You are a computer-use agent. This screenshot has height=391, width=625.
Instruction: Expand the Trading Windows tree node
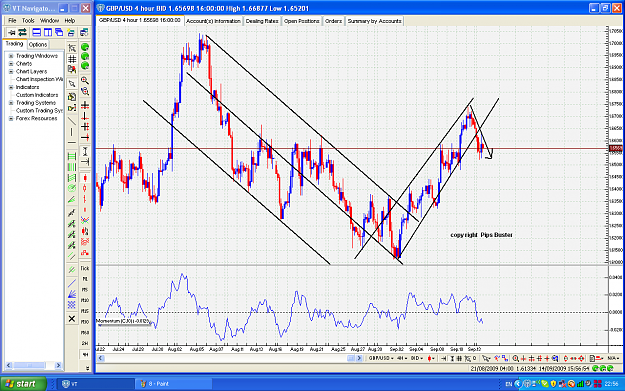click(x=11, y=56)
